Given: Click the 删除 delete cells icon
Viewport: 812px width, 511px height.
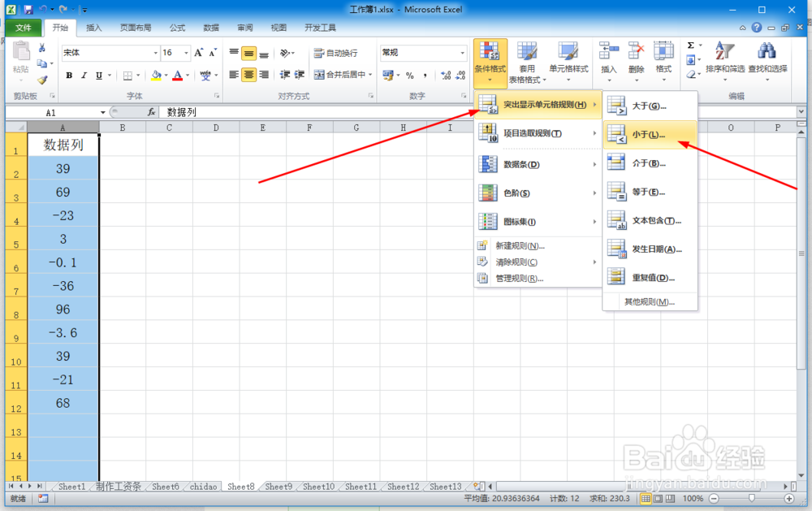Looking at the screenshot, I should 636,52.
